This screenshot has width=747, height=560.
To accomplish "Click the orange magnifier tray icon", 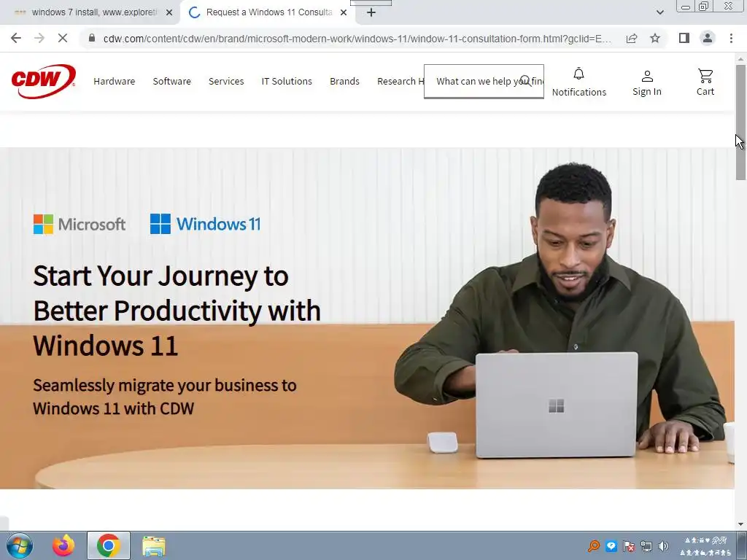I will (x=594, y=546).
